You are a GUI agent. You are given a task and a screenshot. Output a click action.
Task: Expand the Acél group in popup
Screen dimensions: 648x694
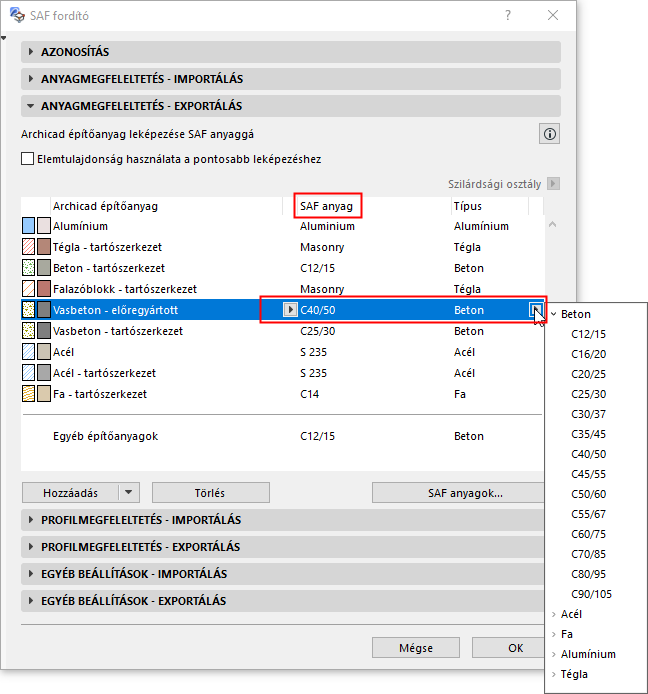(x=554, y=614)
